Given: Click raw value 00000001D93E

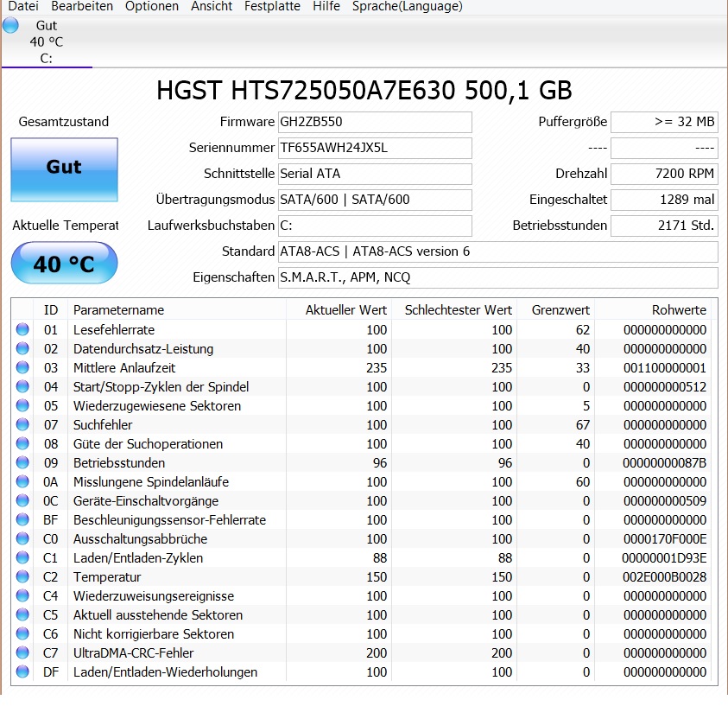Looking at the screenshot, I should coord(664,557).
